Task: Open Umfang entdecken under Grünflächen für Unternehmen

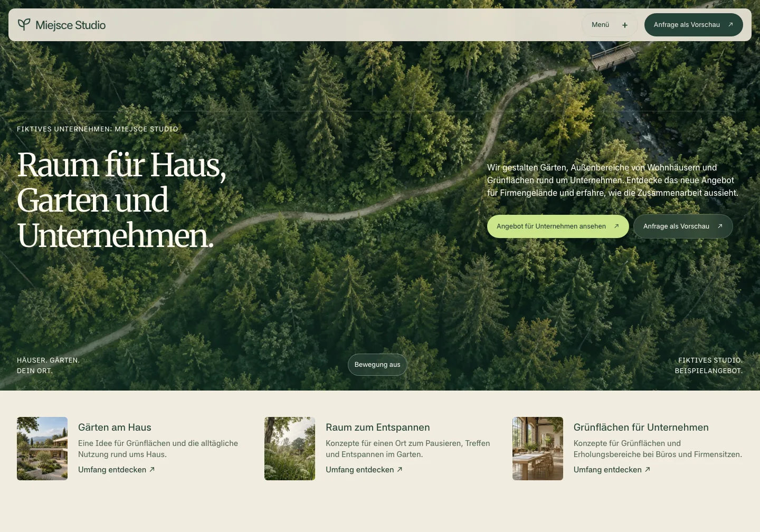Action: click(612, 470)
